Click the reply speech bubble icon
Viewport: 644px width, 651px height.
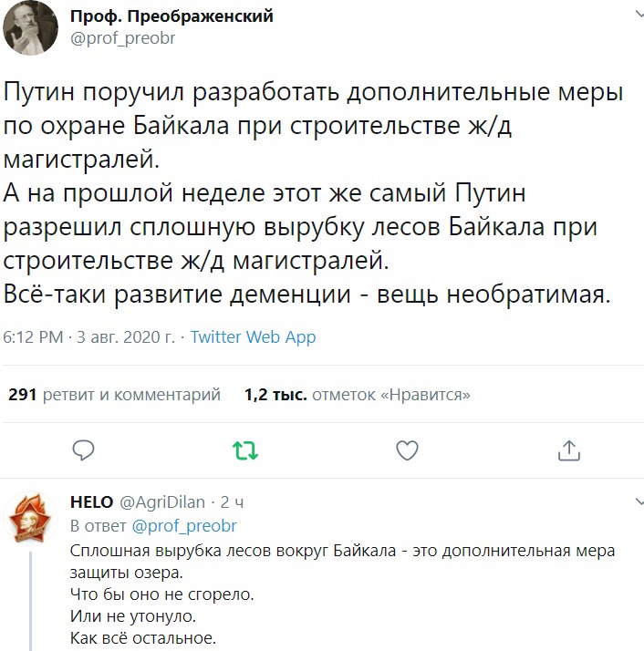(84, 449)
